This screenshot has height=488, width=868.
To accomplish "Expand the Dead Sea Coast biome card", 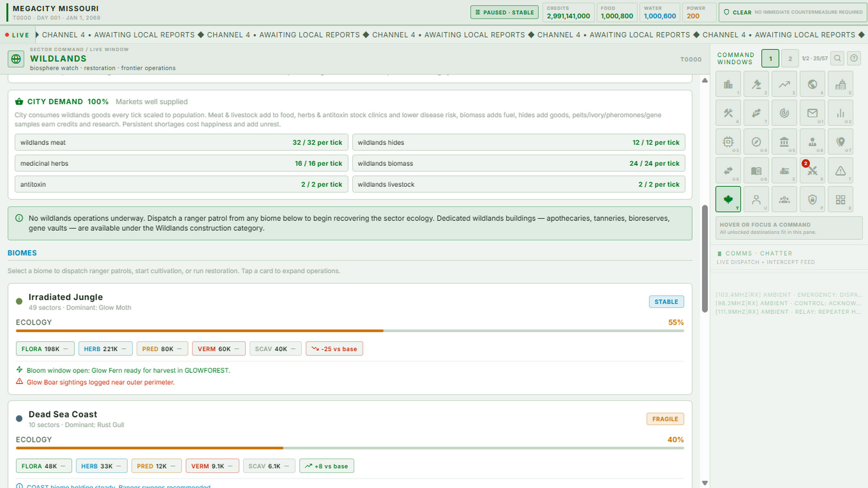I will tap(350, 444).
